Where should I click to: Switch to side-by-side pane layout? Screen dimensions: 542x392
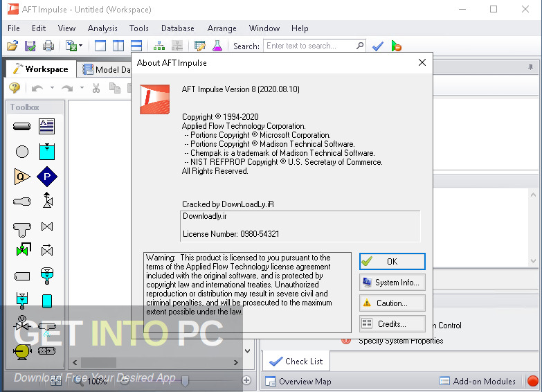click(118, 46)
